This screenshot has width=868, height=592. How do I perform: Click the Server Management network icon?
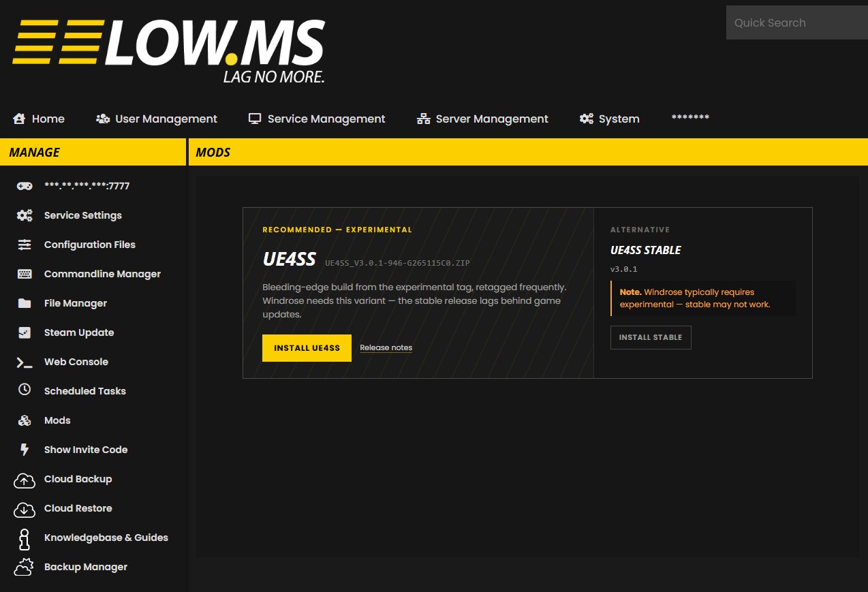coord(423,119)
